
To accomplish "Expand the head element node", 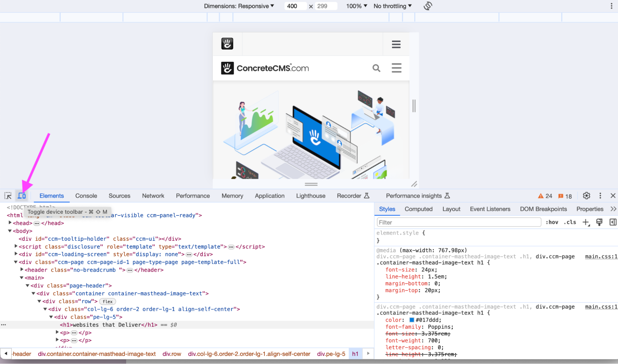I will coord(10,223).
